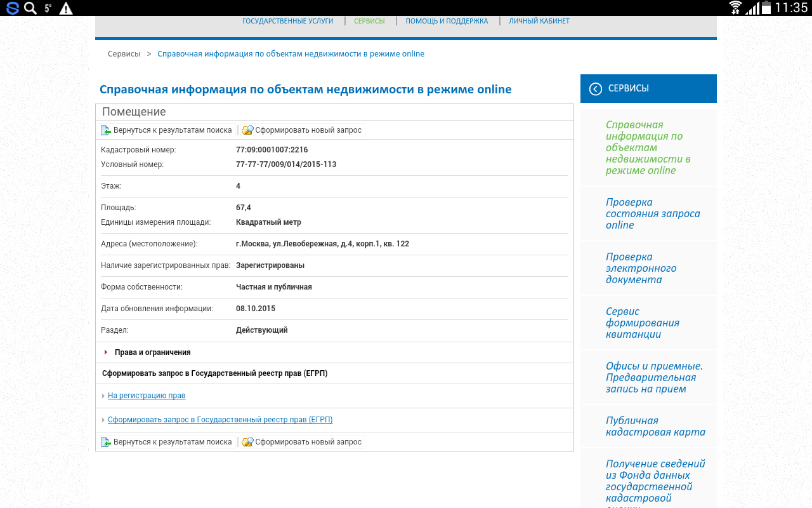812x508 pixels.
Task: Open ПОМОЩЬ И ПОДДЕРЖКА menu item
Action: coord(447,21)
